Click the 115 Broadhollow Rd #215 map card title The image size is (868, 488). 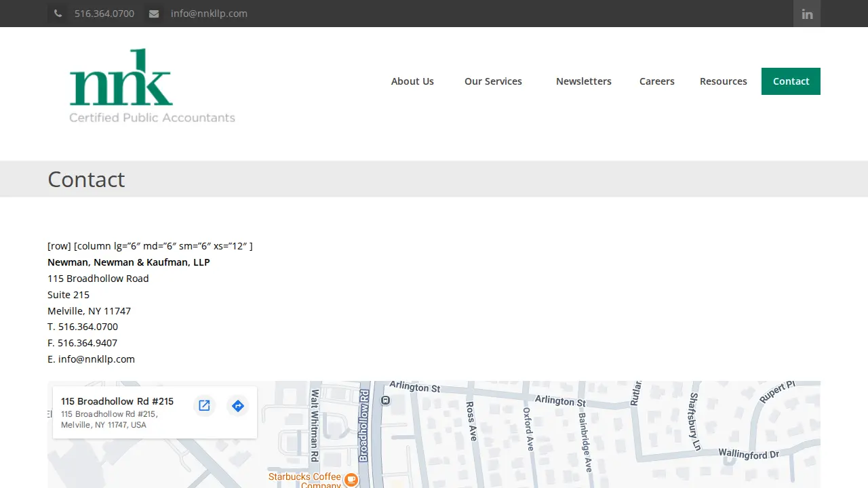click(x=117, y=401)
